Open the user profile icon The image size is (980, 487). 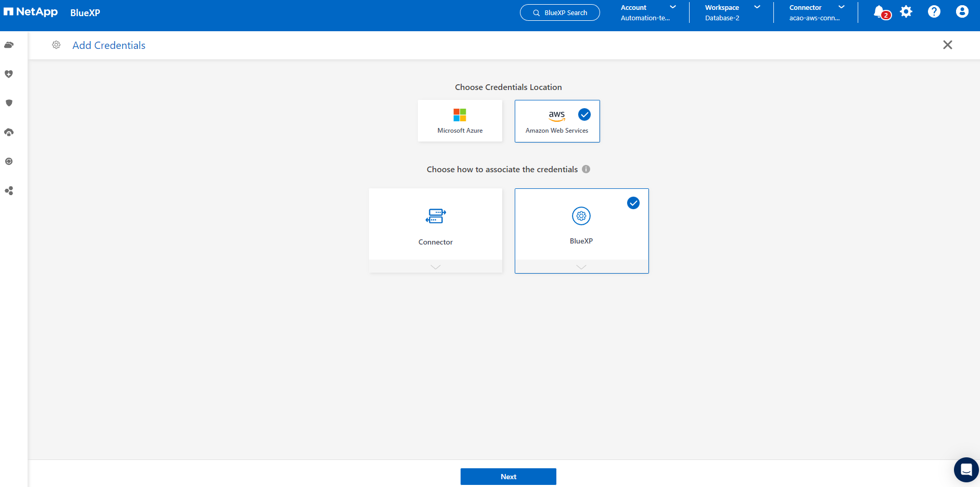pyautogui.click(x=962, y=12)
